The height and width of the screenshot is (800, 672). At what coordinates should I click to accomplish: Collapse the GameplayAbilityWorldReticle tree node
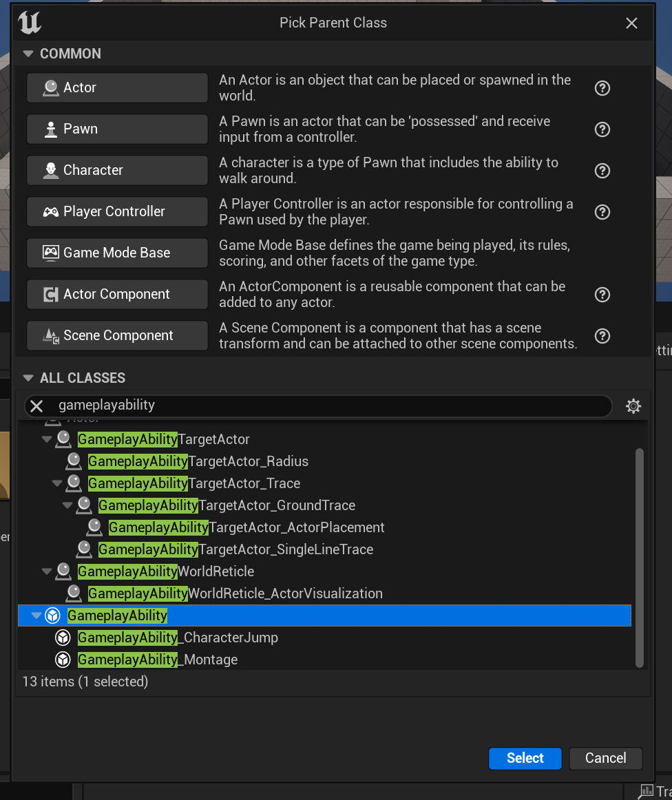point(47,571)
